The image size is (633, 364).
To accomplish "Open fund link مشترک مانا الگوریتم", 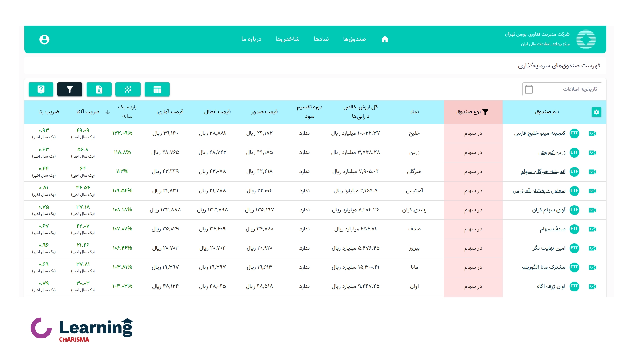I will click(543, 267).
